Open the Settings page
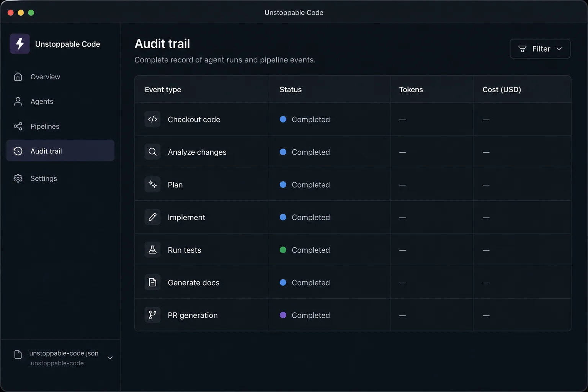The image size is (588, 392). click(x=60, y=178)
